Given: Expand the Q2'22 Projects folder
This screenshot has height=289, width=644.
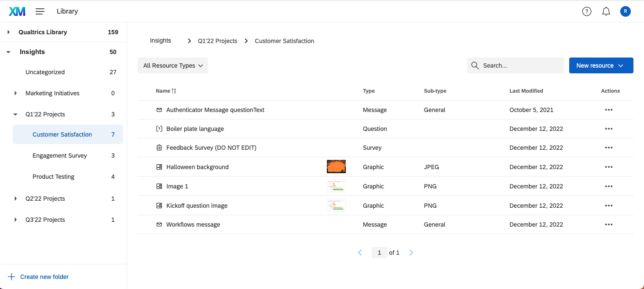Looking at the screenshot, I should [x=16, y=199].
